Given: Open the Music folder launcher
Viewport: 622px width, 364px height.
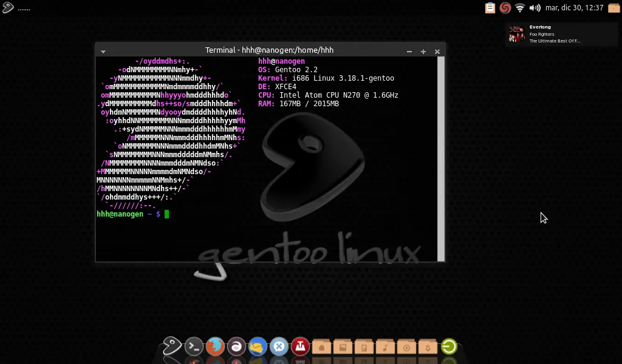Looking at the screenshot, I should (386, 346).
